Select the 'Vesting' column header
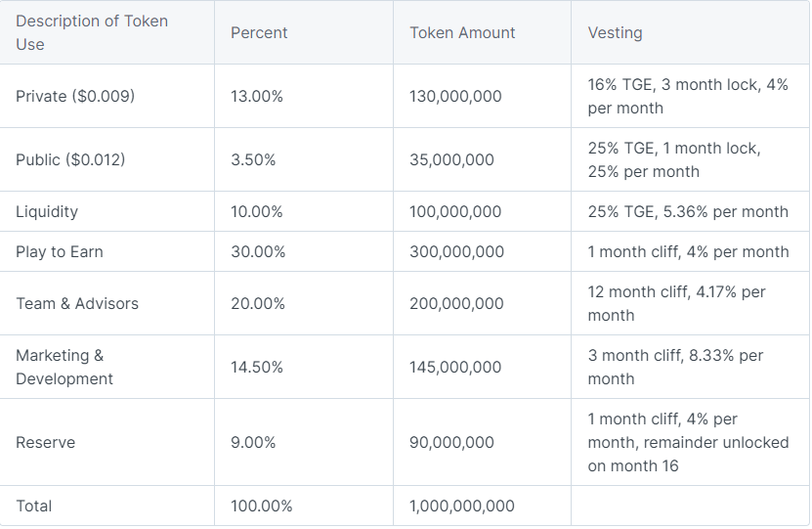Image resolution: width=812 pixels, height=529 pixels. 615,32
